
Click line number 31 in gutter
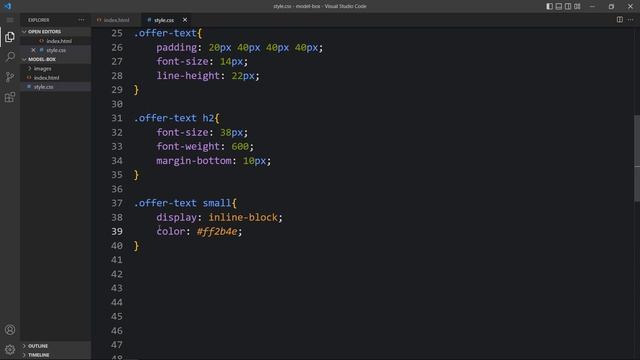pyautogui.click(x=117, y=118)
